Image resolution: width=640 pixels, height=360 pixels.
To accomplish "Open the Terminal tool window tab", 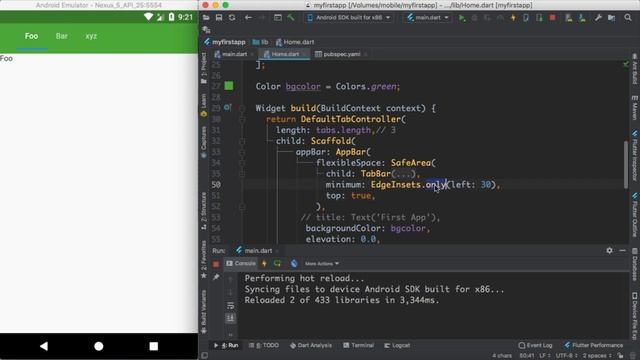I will click(358, 345).
